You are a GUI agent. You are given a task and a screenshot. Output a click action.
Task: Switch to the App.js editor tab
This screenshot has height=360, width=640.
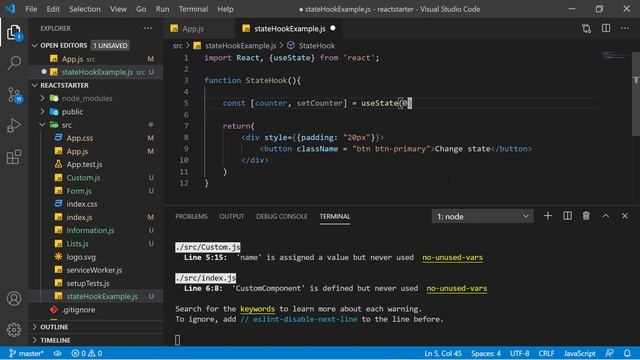(199, 28)
